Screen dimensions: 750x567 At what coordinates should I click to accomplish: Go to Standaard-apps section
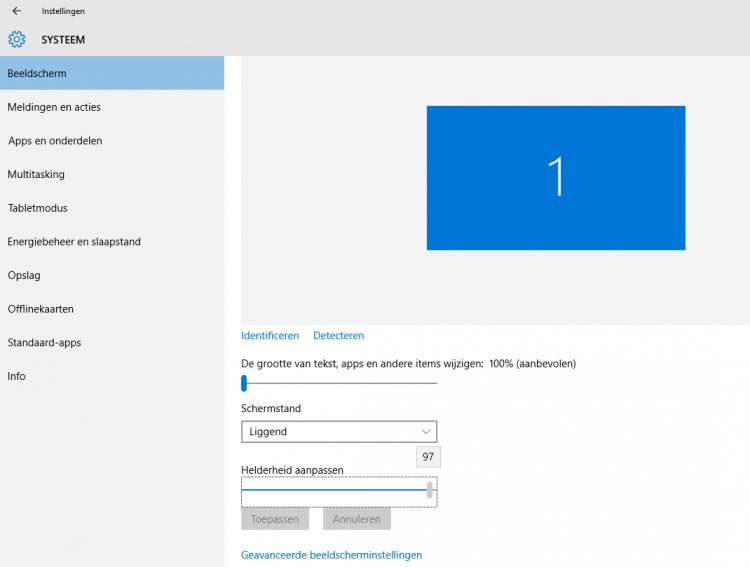point(44,342)
